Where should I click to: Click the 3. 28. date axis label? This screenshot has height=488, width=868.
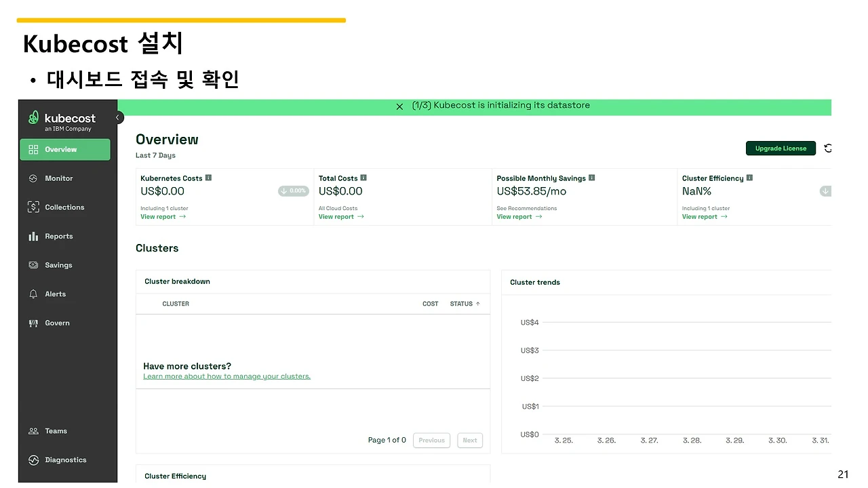692,441
